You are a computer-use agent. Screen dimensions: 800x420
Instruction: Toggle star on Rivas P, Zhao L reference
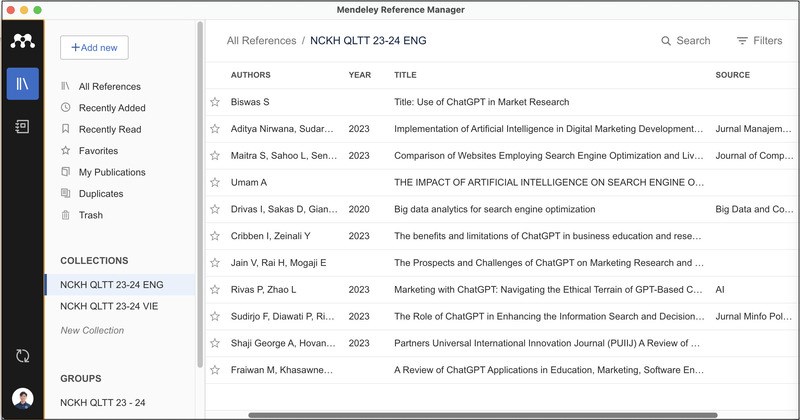click(x=214, y=290)
